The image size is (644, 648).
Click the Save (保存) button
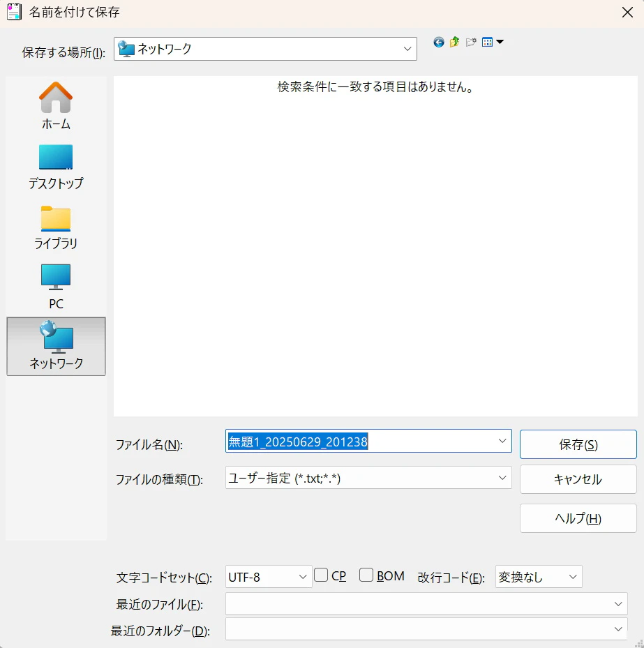tap(578, 444)
